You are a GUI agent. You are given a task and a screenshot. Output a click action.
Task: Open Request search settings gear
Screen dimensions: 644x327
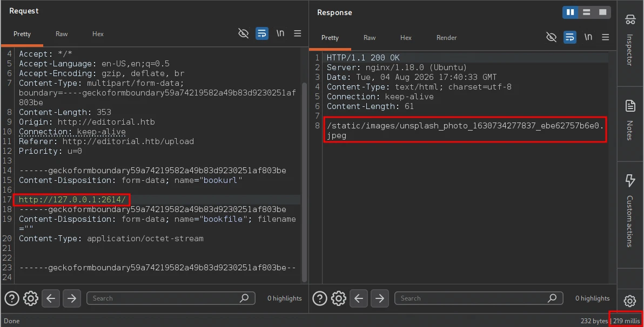tap(31, 298)
